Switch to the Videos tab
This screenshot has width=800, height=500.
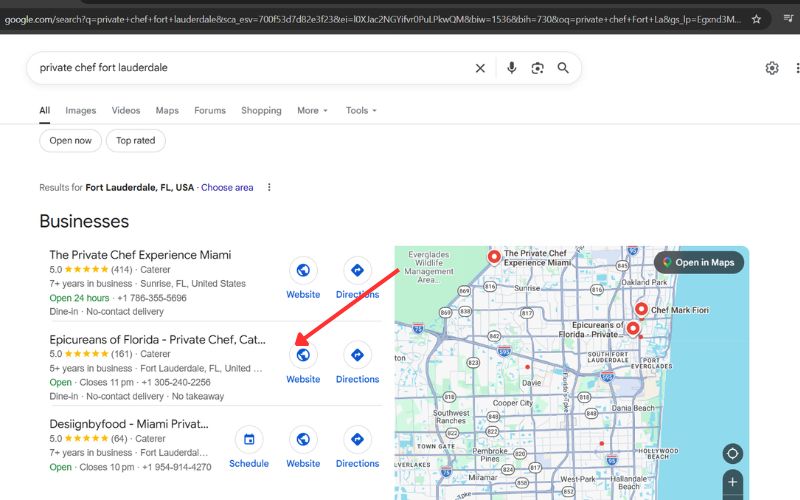point(126,111)
